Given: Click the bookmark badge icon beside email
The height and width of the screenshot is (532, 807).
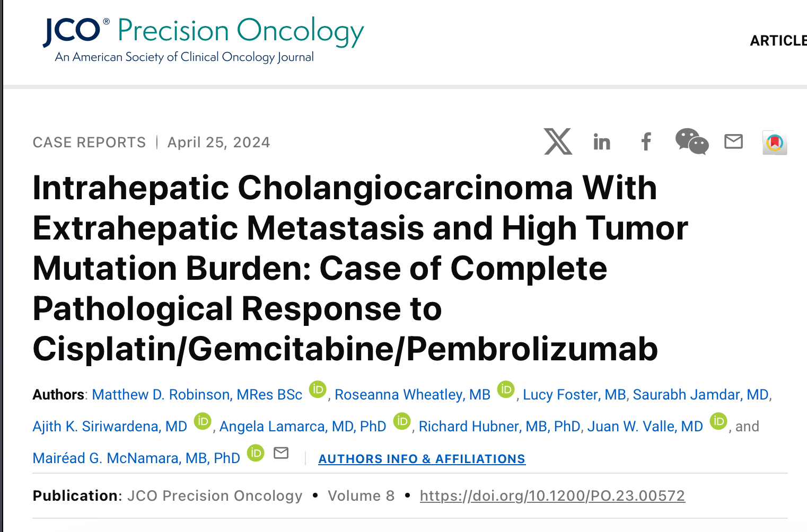Looking at the screenshot, I should tap(775, 142).
